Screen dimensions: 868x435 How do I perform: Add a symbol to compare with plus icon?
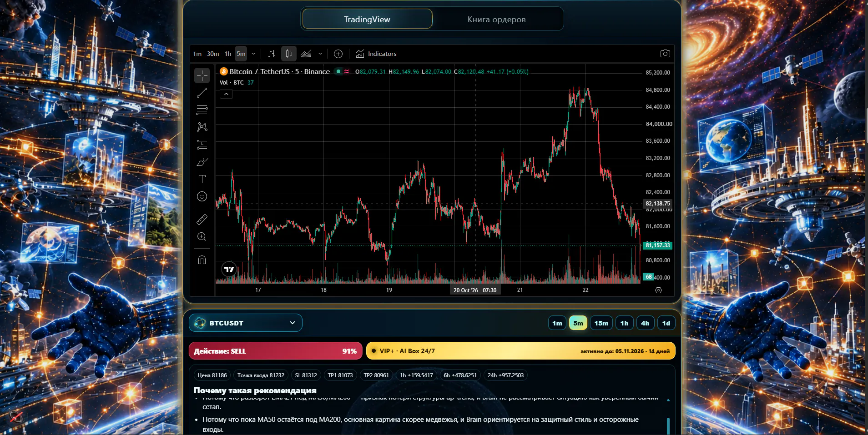(338, 54)
